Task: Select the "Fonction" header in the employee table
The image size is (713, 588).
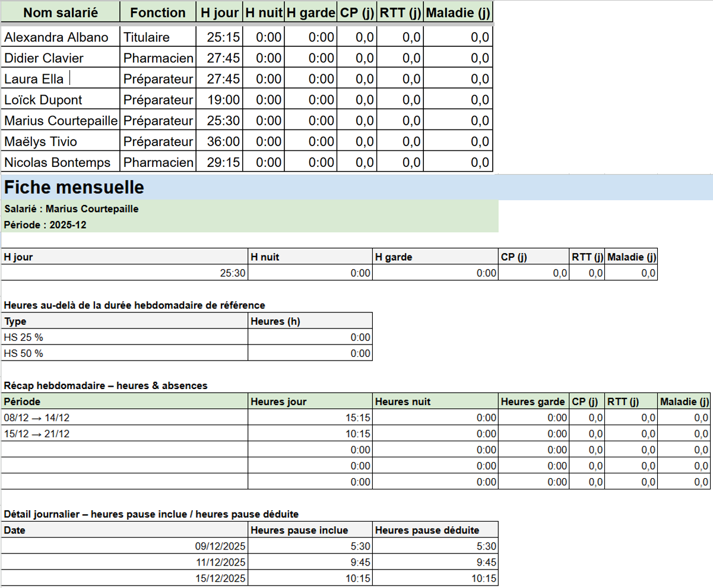Action: coord(157,12)
